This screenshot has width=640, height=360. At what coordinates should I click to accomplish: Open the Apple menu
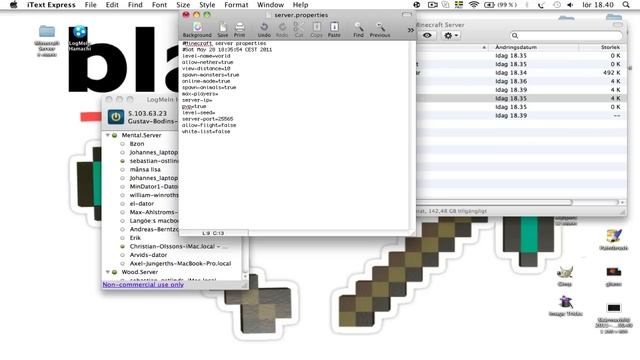[13, 5]
